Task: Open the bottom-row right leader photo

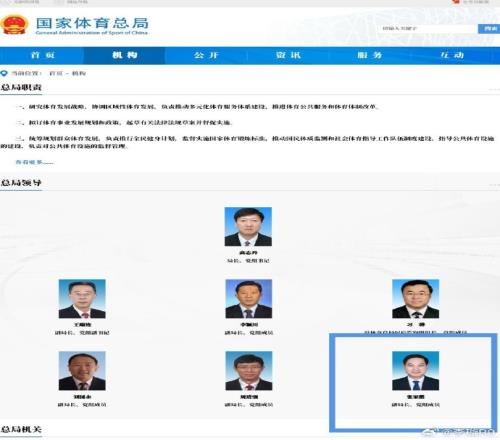Action: 416,371
